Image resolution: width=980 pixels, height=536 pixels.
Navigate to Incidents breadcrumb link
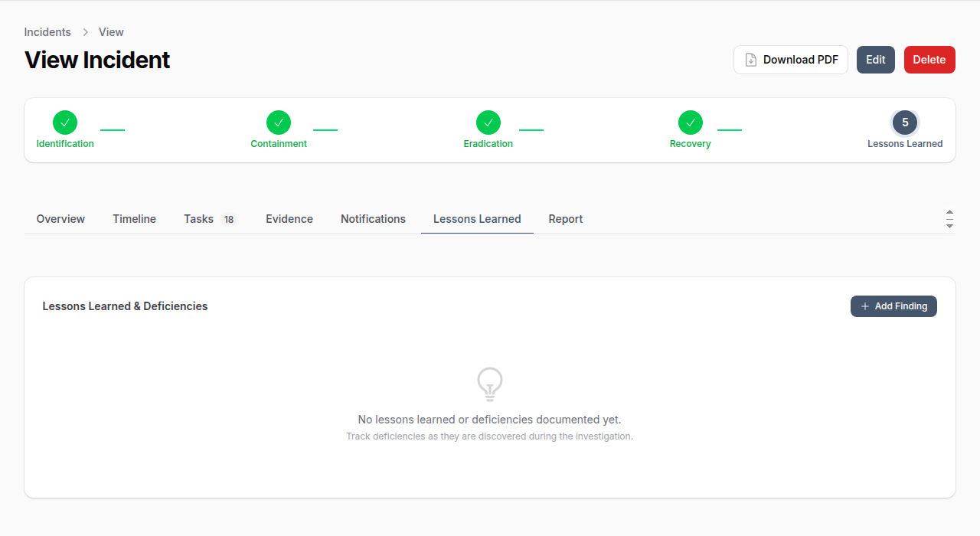coord(47,32)
